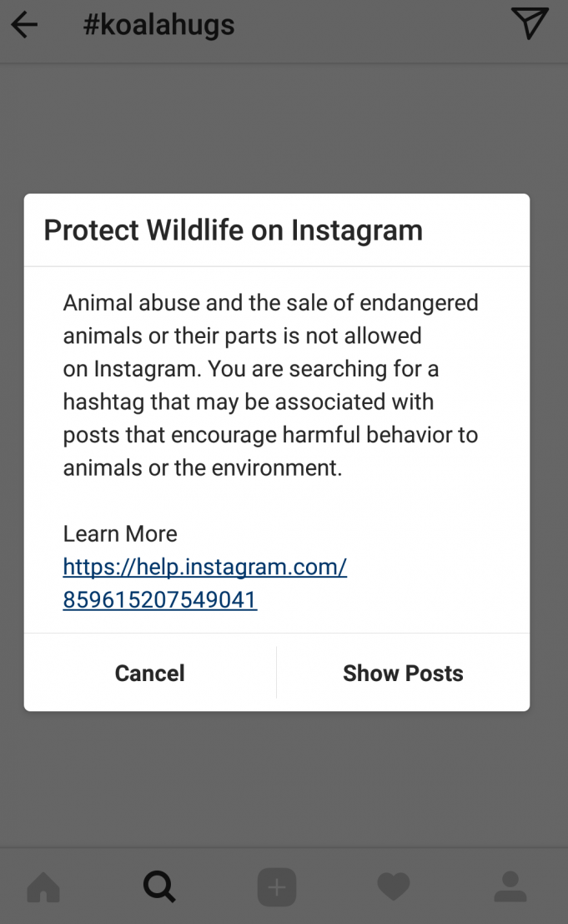Screen dimensions: 568x924
Task: Choose Show Posts in the dialog
Action: (x=403, y=673)
